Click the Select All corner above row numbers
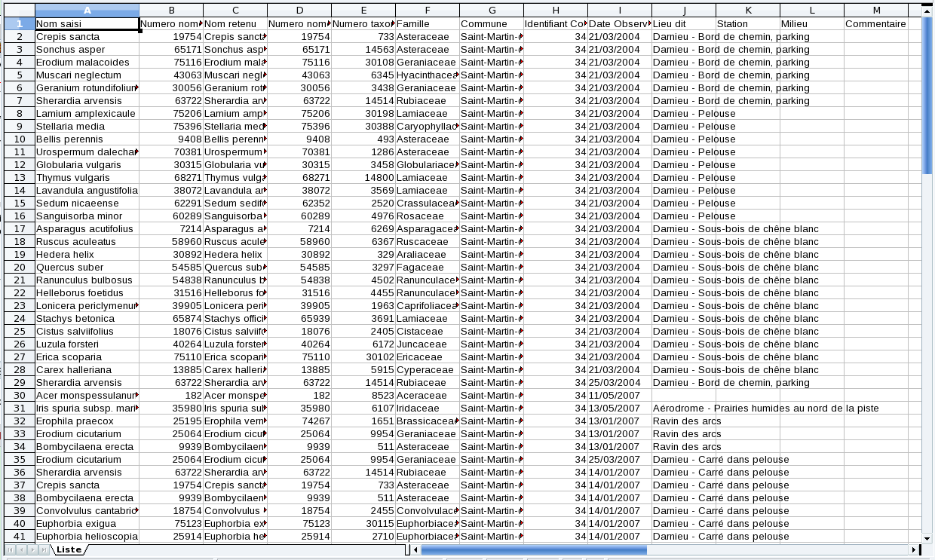The width and height of the screenshot is (935, 560). click(x=20, y=10)
